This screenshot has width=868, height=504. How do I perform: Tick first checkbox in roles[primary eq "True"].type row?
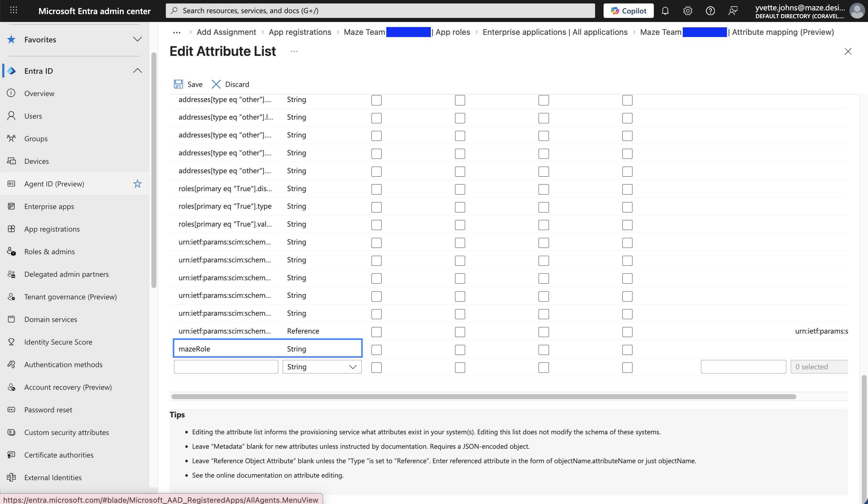tap(377, 207)
